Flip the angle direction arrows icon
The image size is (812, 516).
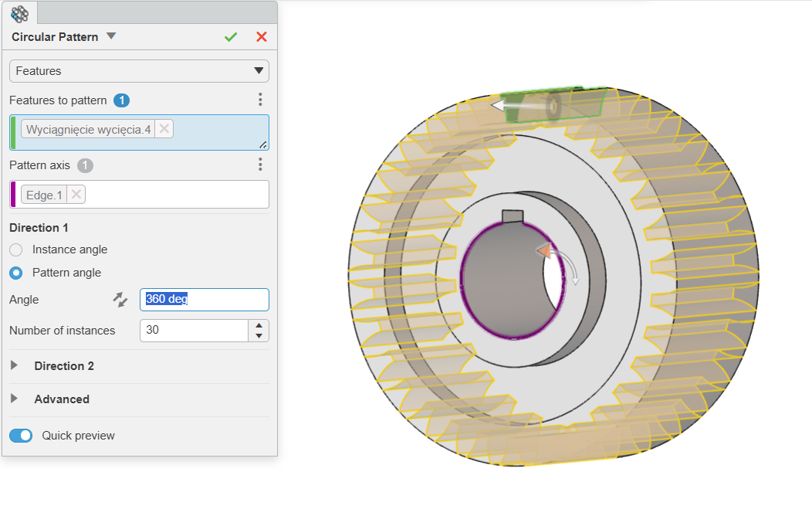coord(120,300)
